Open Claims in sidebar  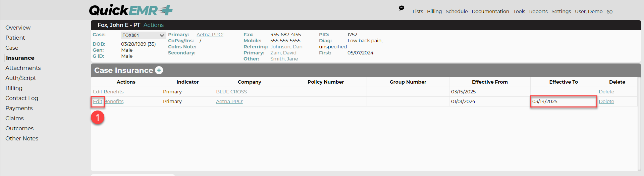(14, 118)
